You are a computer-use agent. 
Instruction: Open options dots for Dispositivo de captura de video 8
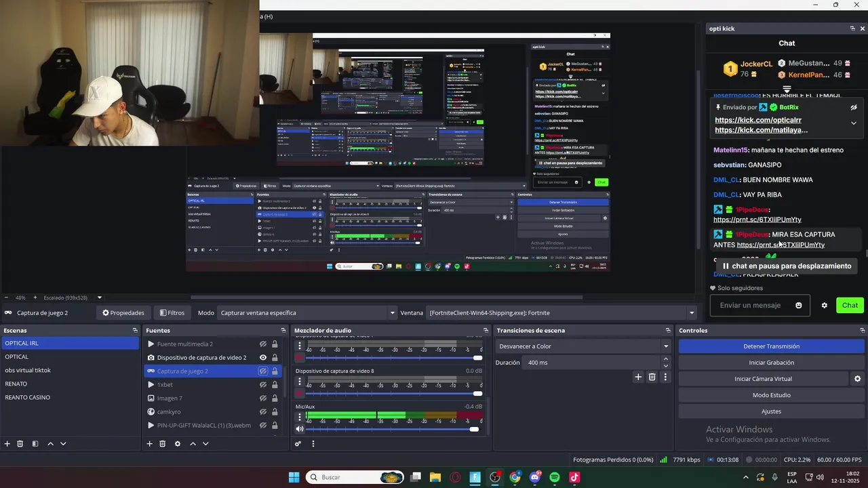(300, 381)
